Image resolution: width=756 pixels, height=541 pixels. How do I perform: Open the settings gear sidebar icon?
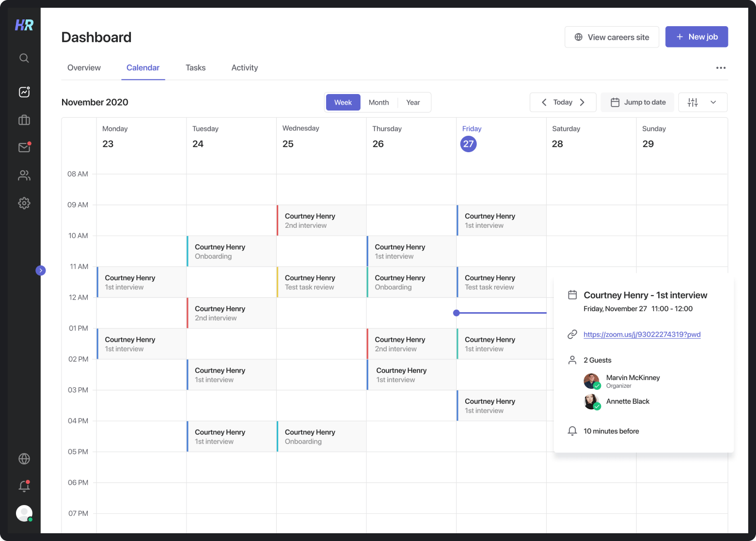pos(24,203)
